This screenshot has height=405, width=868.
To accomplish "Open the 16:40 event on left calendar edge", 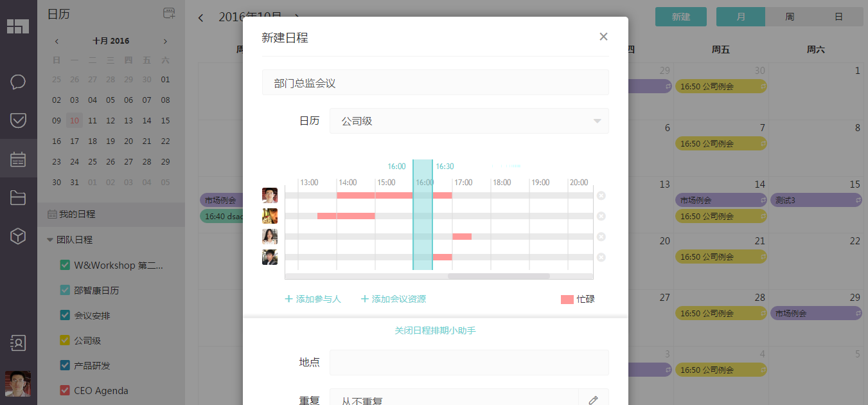I will coord(222,216).
